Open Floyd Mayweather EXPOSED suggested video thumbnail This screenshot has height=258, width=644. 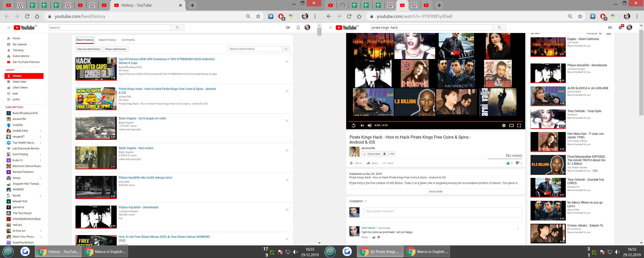pos(548,165)
